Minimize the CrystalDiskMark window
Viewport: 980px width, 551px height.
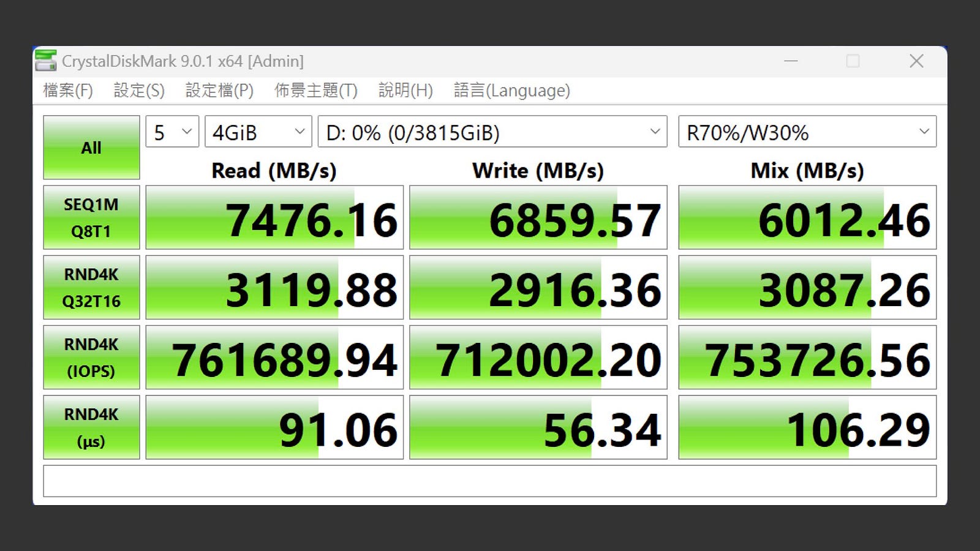[791, 61]
